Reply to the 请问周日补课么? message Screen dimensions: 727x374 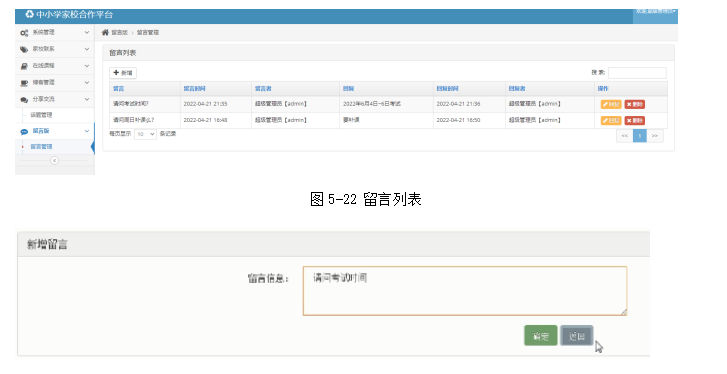coord(611,120)
